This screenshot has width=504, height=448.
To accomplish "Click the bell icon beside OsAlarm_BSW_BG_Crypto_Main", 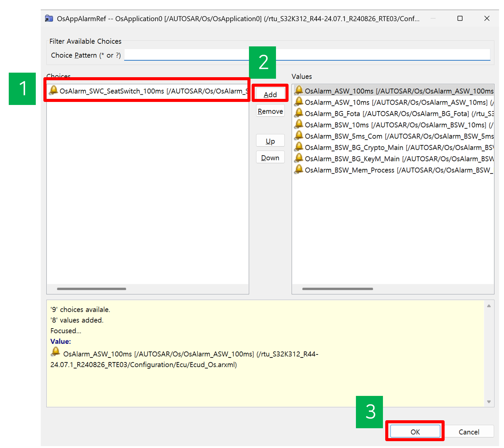I will point(299,147).
